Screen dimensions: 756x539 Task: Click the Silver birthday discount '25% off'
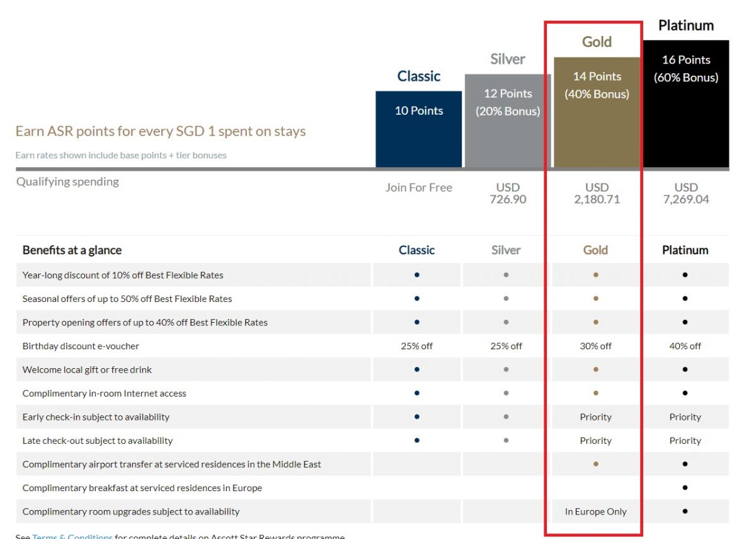point(506,346)
